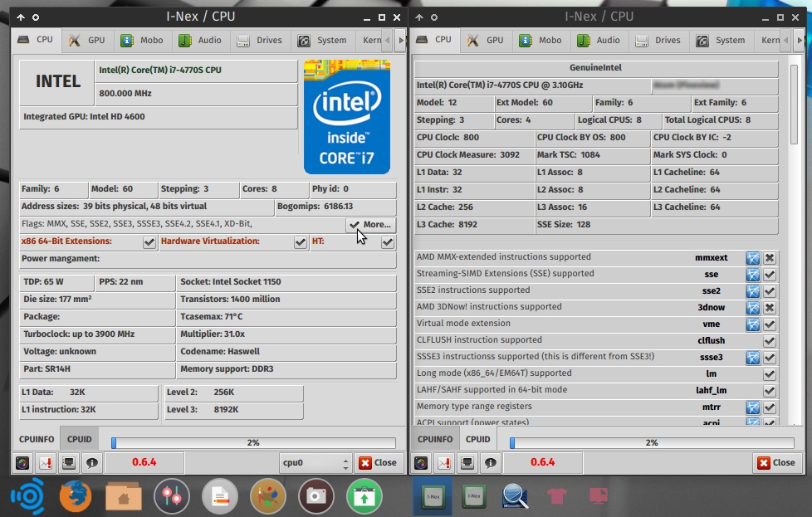Image resolution: width=812 pixels, height=517 pixels.
Task: Click the up-arrow icon in the left window's title bar
Action: pos(21,17)
